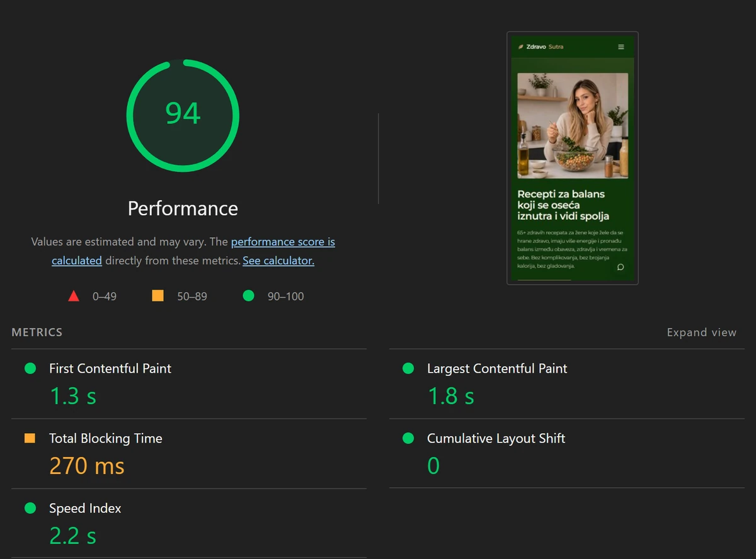
Task: Open the 'performance score is calculated' link
Action: (193, 251)
